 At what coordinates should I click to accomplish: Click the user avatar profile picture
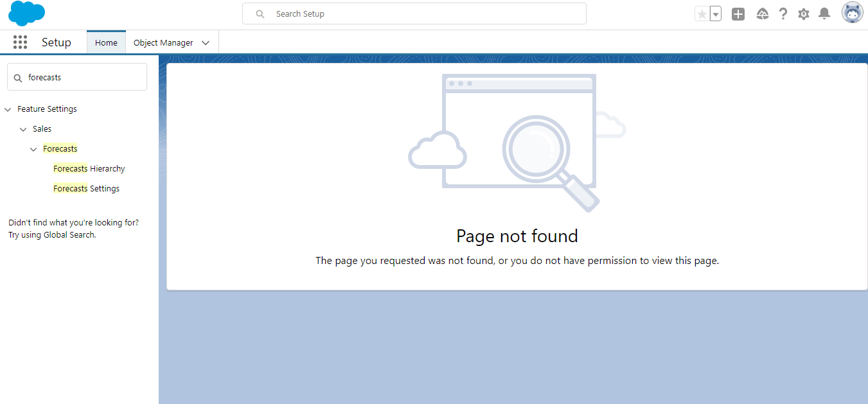pos(852,12)
